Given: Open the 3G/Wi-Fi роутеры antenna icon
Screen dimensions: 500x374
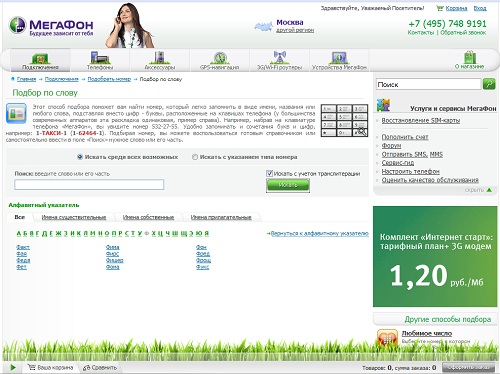Looking at the screenshot, I should coord(279,57).
